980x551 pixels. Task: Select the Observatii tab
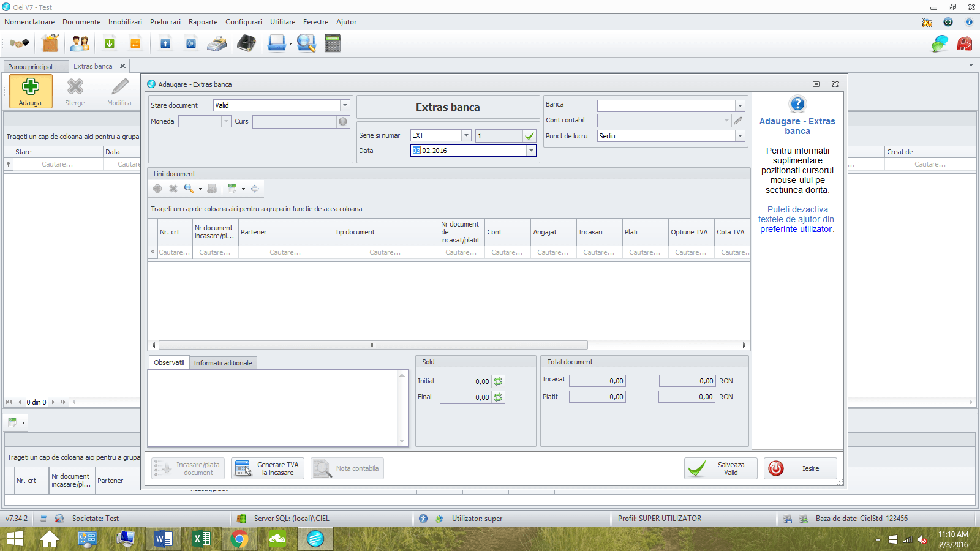[169, 362]
